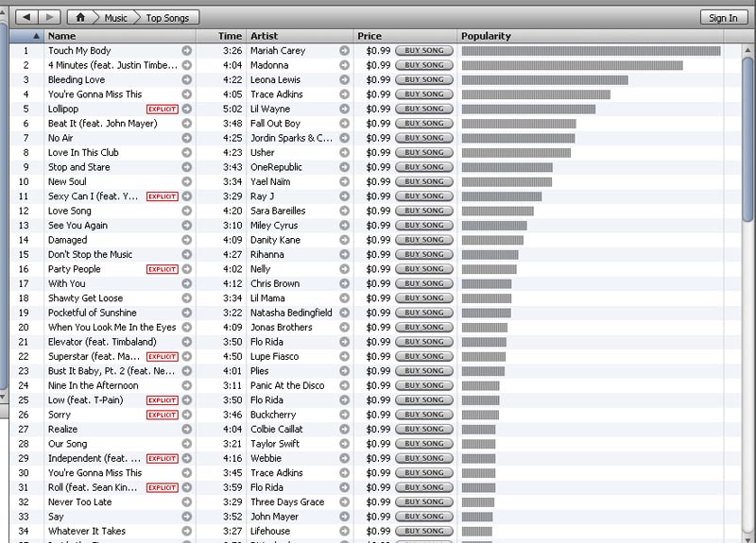Click arrow icon next to Jonas Brothers
The width and height of the screenshot is (756, 543).
[344, 327]
